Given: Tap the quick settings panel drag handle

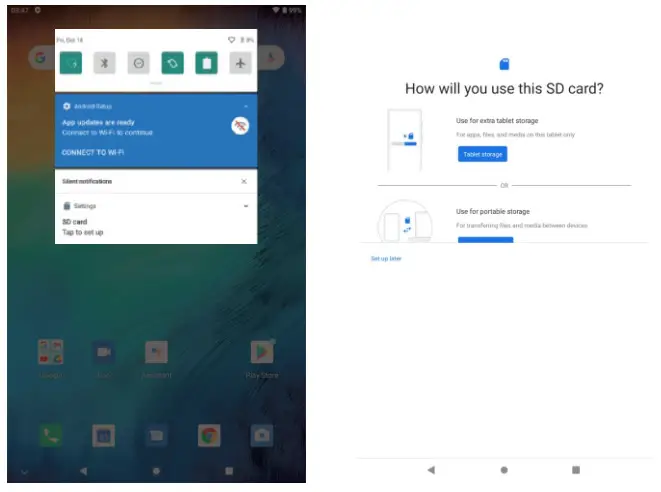Looking at the screenshot, I should pyautogui.click(x=156, y=83).
